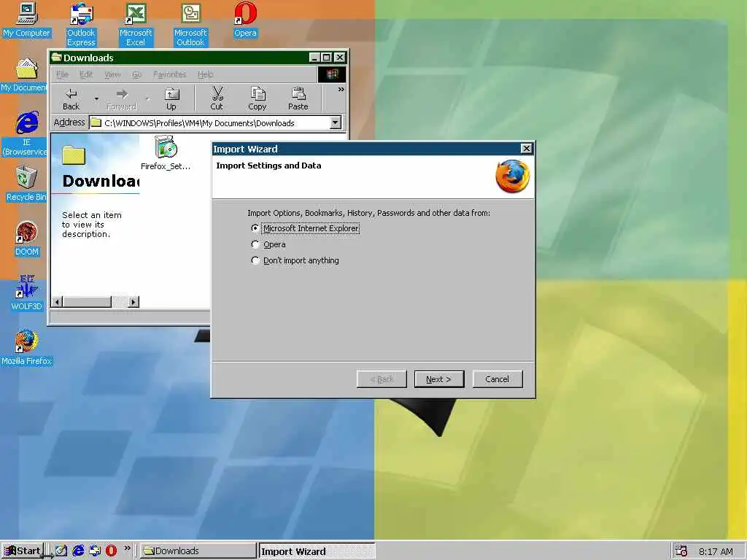This screenshot has width=747, height=560.
Task: Click Cancel in Import Wizard
Action: pyautogui.click(x=498, y=379)
